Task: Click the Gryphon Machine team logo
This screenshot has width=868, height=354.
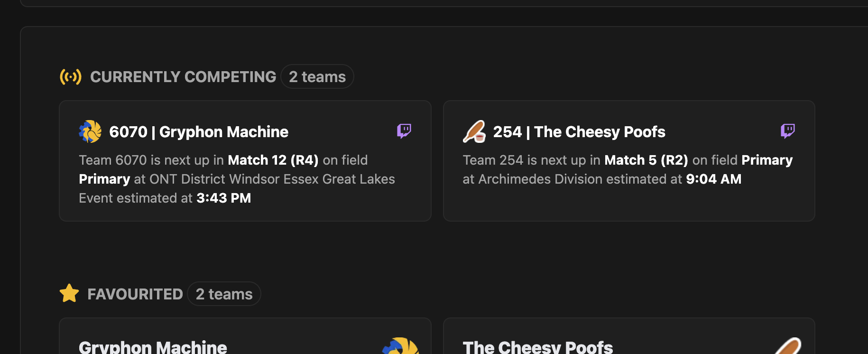Action: tap(90, 131)
